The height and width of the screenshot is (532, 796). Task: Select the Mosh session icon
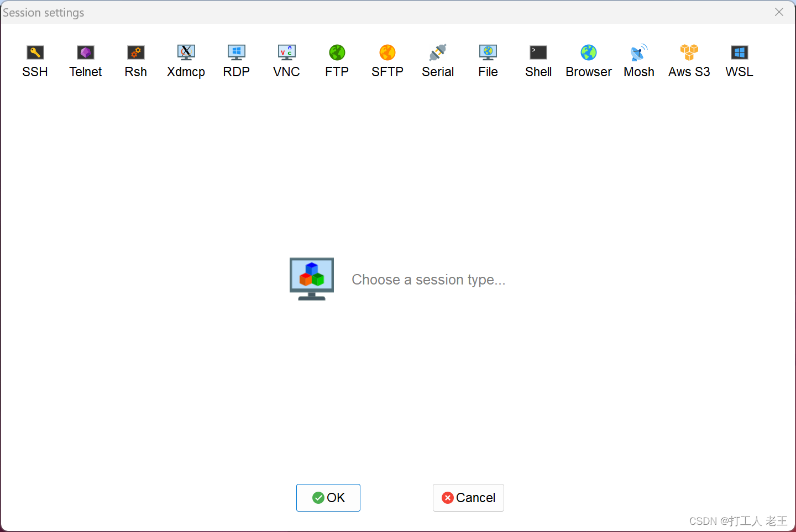639,61
